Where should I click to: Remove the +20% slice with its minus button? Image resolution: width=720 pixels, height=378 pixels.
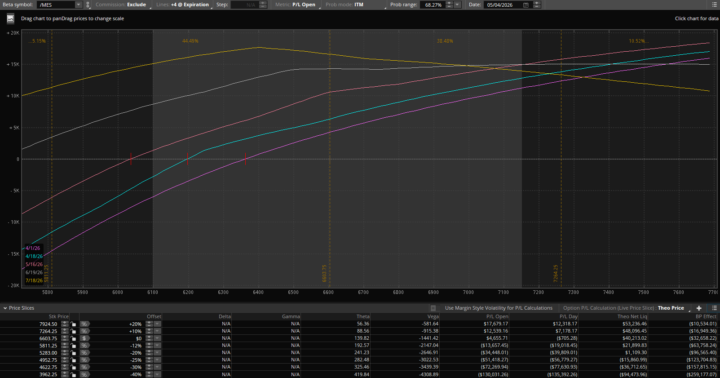(x=157, y=324)
